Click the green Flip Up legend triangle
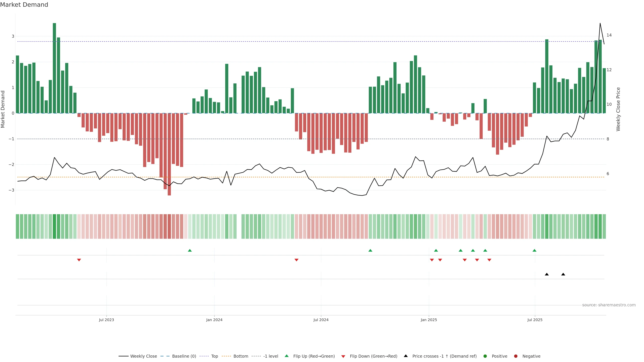This screenshot has width=644, height=362. pyautogui.click(x=287, y=356)
